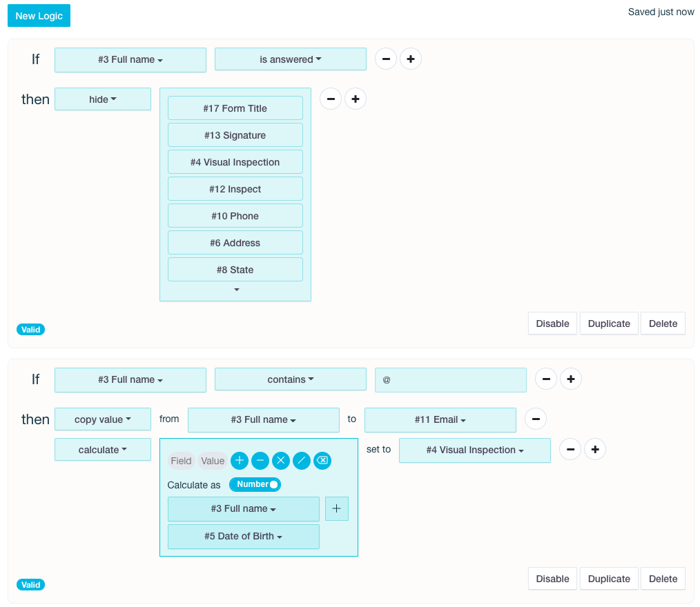Select #10 Phone in the hide list
This screenshot has height=607, width=700.
pos(235,216)
